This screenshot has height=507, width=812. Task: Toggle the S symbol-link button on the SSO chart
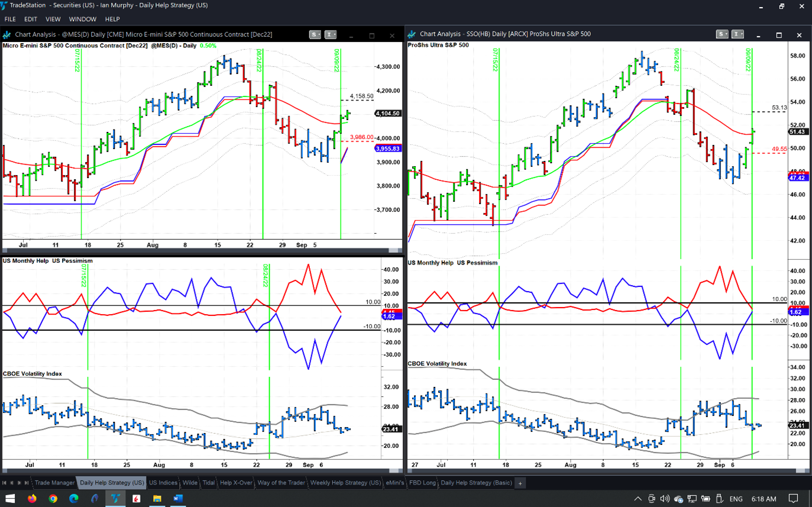pyautogui.click(x=722, y=34)
